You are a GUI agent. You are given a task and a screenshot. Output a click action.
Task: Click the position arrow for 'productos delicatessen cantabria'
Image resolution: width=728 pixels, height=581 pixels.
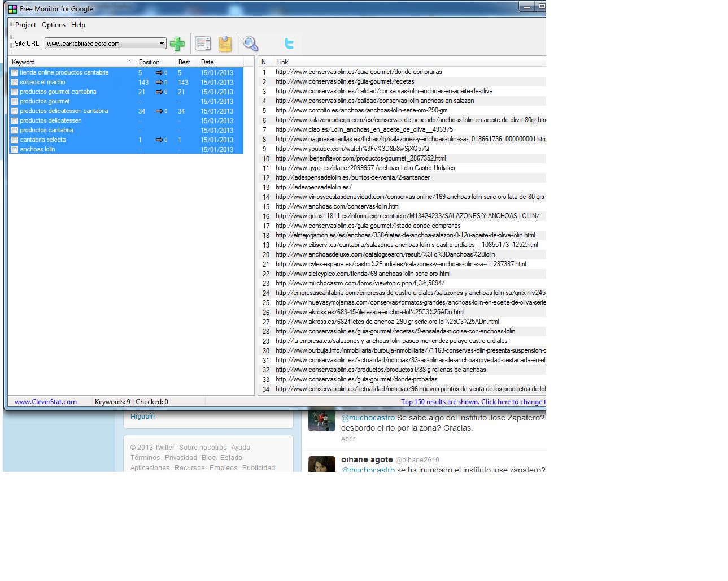[159, 111]
